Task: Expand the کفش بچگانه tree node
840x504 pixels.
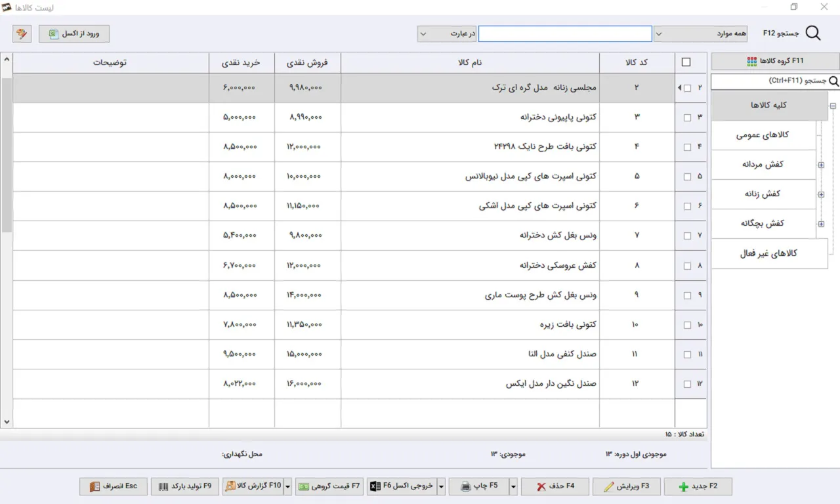Action: tap(821, 224)
